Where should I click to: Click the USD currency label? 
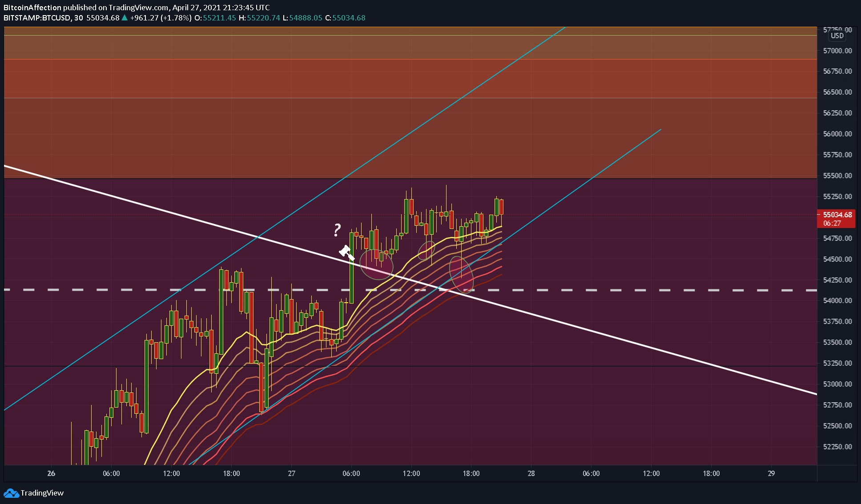click(x=837, y=36)
